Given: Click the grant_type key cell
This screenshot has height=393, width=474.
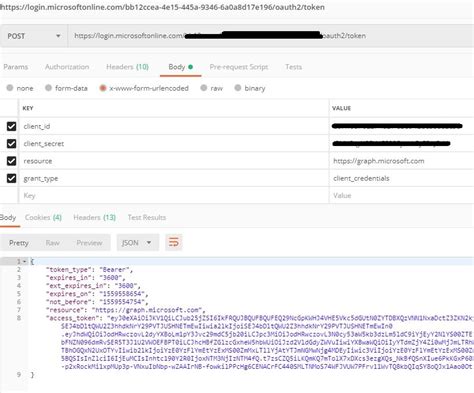Looking at the screenshot, I should click(x=174, y=178).
